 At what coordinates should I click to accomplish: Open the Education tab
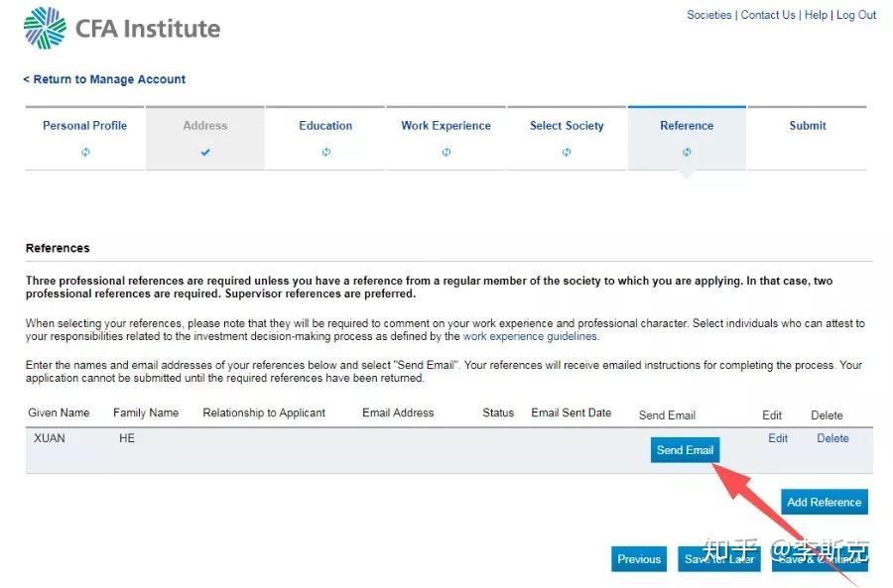[325, 126]
